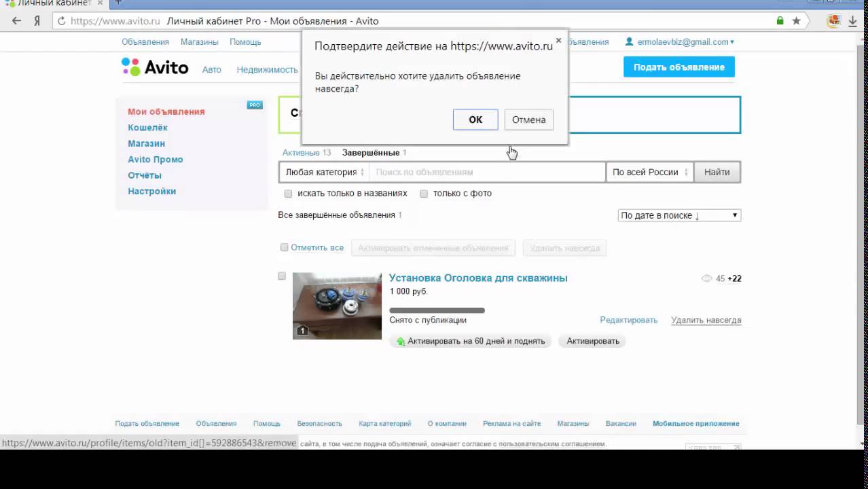Click the listing status progress bar
Viewport: 868px width, 489px height.
point(437,310)
